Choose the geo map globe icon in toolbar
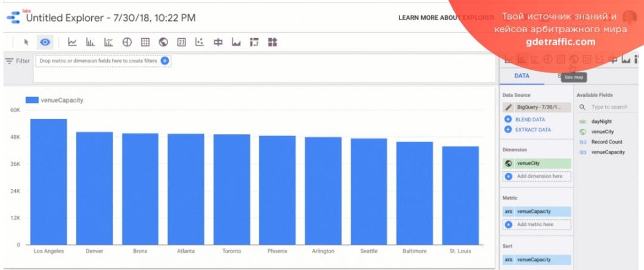 [163, 42]
